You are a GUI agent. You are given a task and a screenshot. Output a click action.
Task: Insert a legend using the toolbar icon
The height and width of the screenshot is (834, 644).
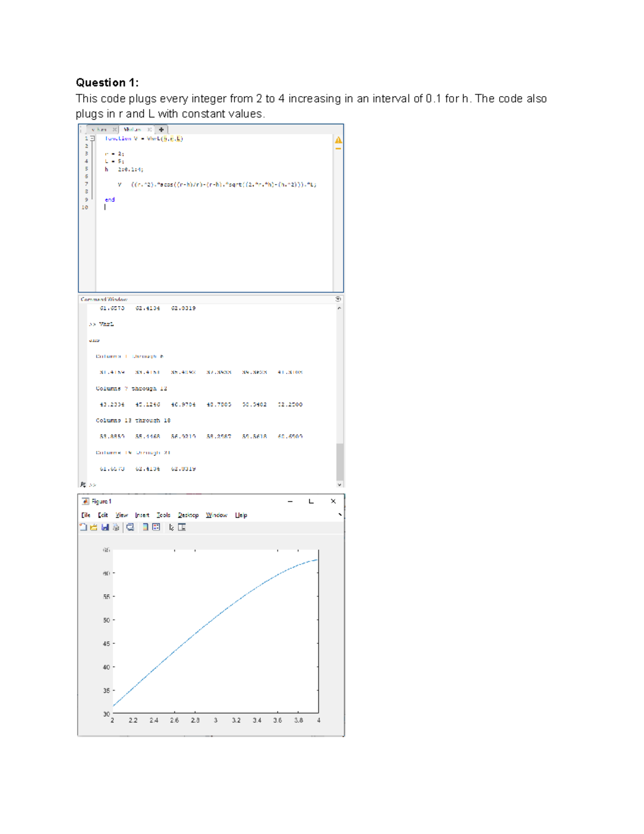[156, 527]
